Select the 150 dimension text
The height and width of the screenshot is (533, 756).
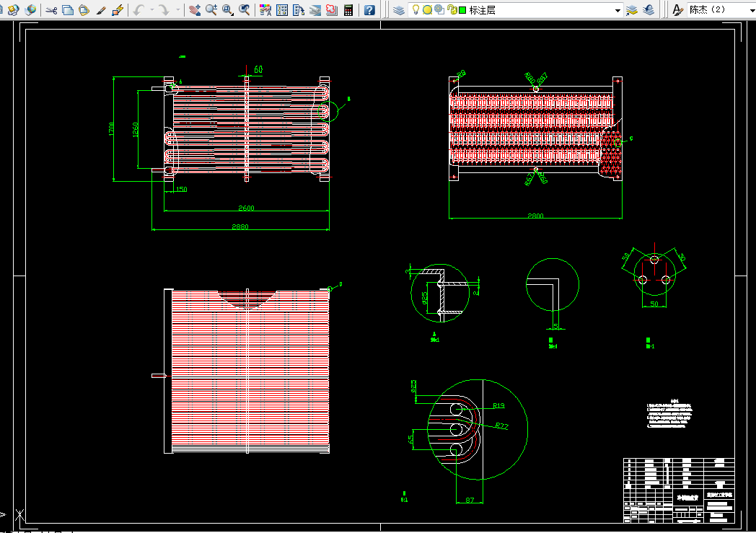[181, 189]
